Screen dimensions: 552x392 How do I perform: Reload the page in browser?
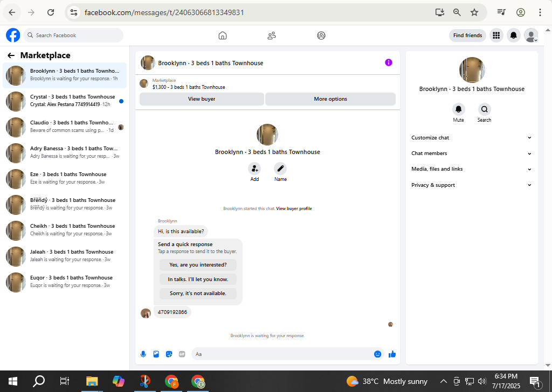click(51, 12)
